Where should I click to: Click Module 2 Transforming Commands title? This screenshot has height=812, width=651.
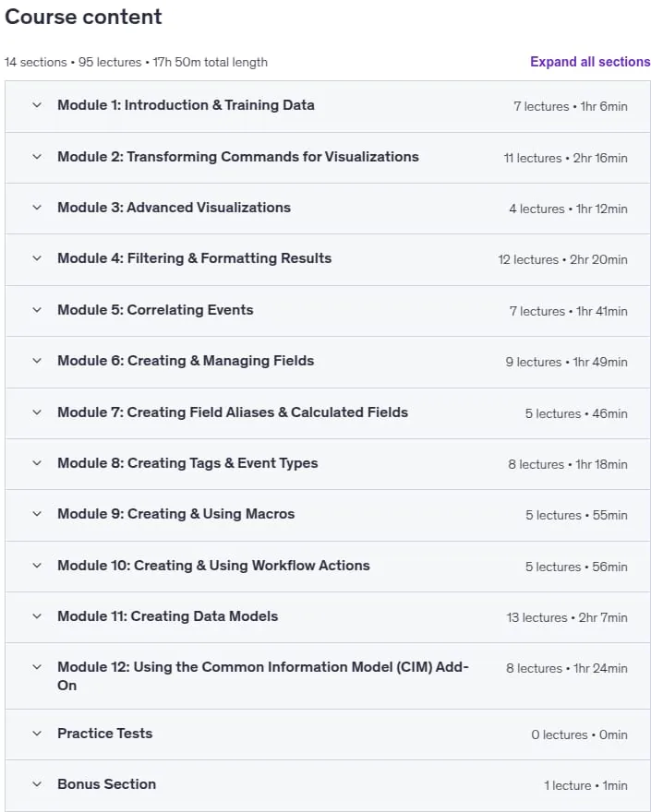(238, 156)
